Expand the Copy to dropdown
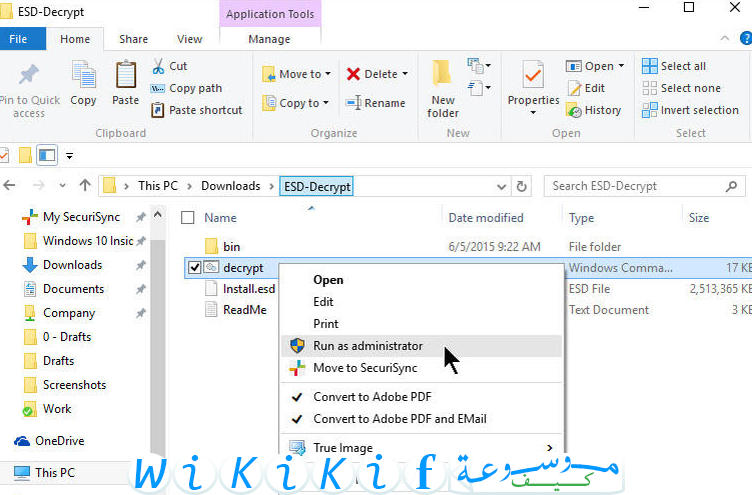 [326, 103]
